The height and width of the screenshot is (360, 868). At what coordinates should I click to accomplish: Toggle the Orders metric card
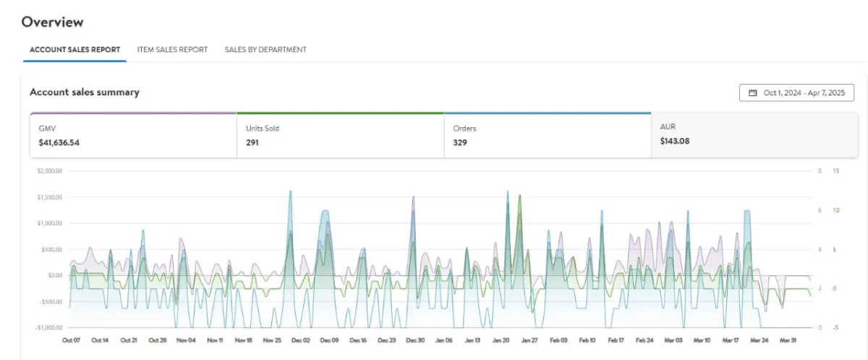click(x=547, y=135)
